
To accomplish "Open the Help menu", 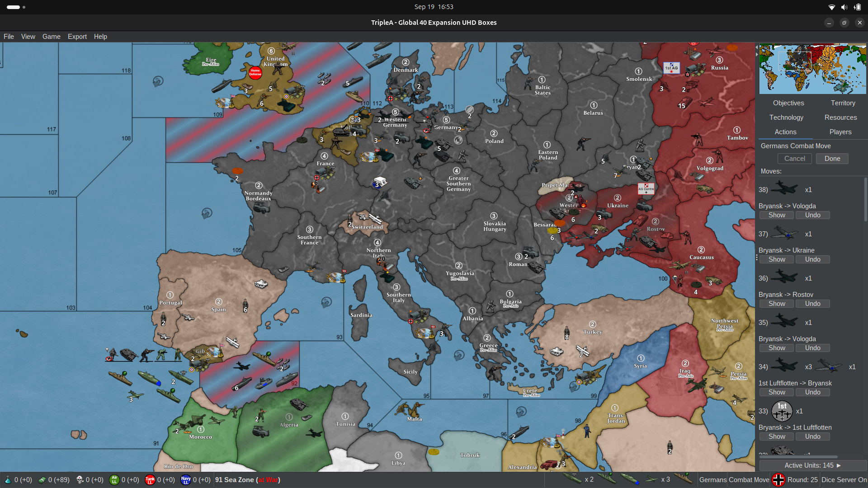I will coord(100,37).
